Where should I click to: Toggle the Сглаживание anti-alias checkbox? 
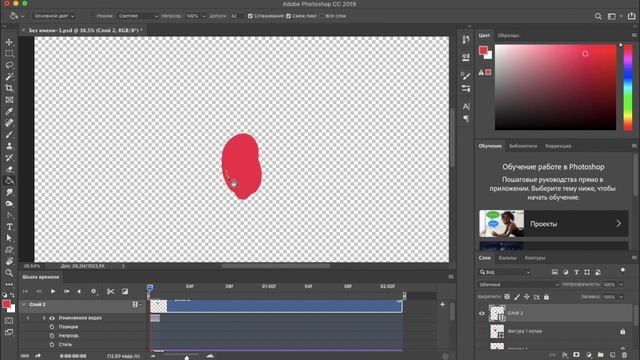pos(250,16)
